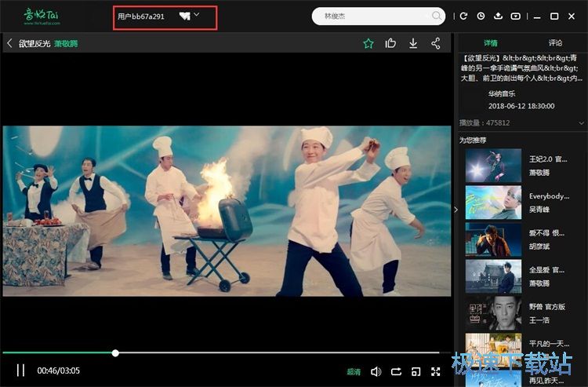588x387 pixels.
Task: Focus the search box containing 林俊杰
Action: pos(379,16)
